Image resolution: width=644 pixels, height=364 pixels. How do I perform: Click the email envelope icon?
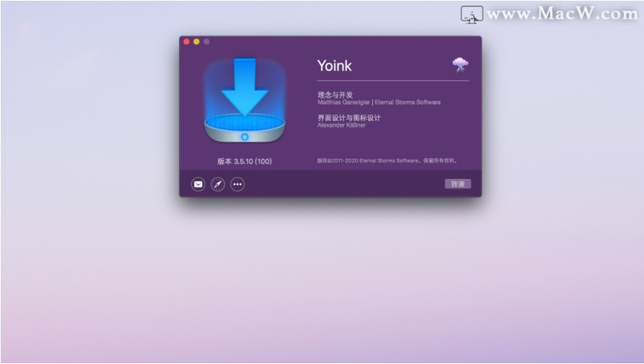tap(198, 184)
